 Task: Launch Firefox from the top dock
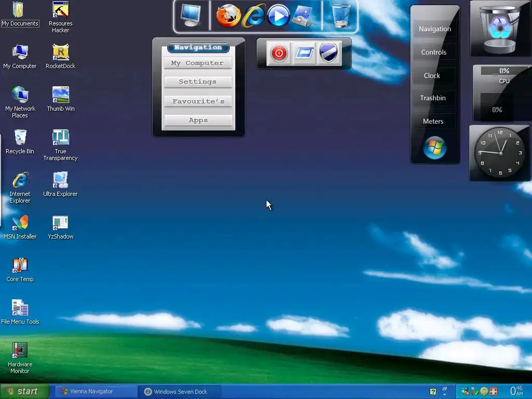coord(228,16)
